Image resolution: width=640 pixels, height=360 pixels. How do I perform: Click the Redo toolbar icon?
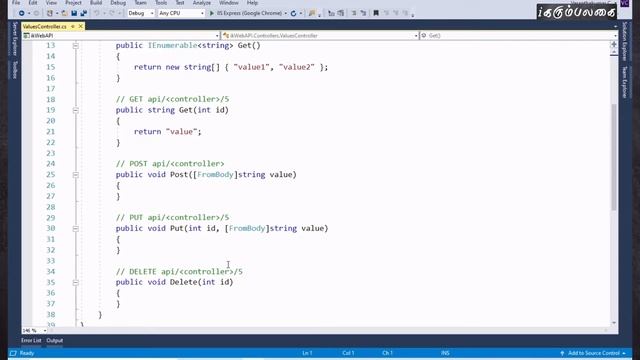click(112, 13)
